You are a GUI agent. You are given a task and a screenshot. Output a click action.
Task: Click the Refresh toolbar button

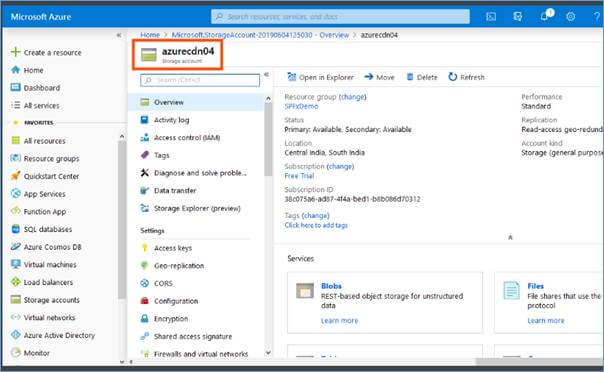pyautogui.click(x=466, y=77)
